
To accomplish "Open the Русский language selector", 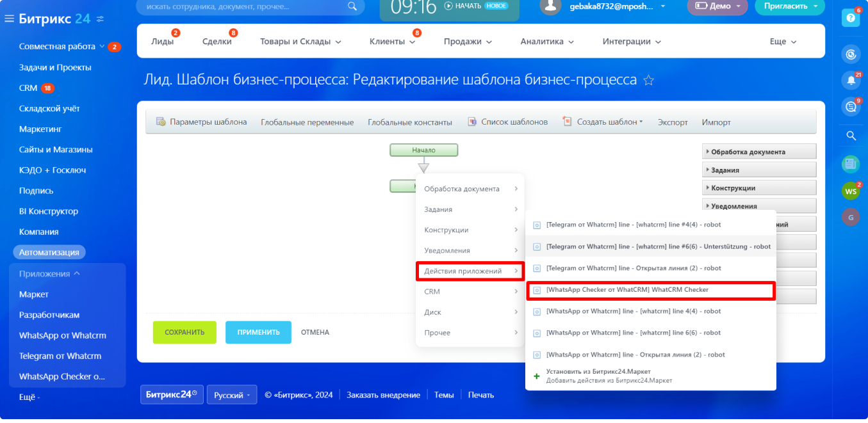I will (231, 395).
